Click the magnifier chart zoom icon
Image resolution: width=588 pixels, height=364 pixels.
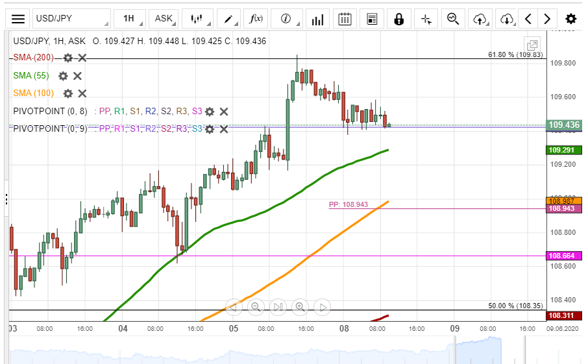click(453, 19)
